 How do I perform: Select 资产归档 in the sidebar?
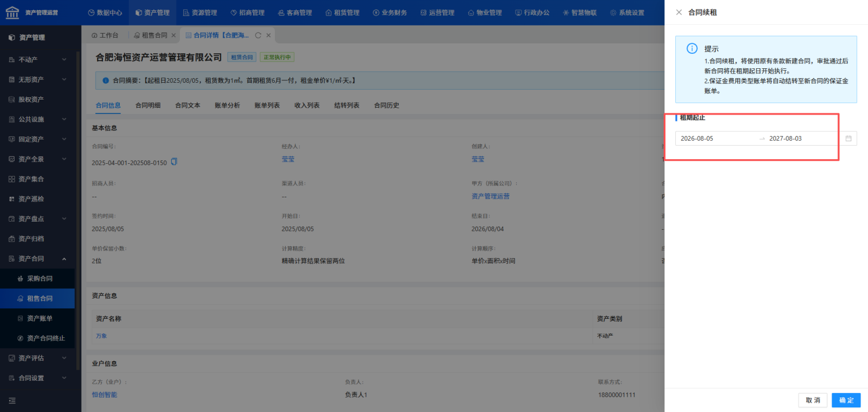click(38, 239)
